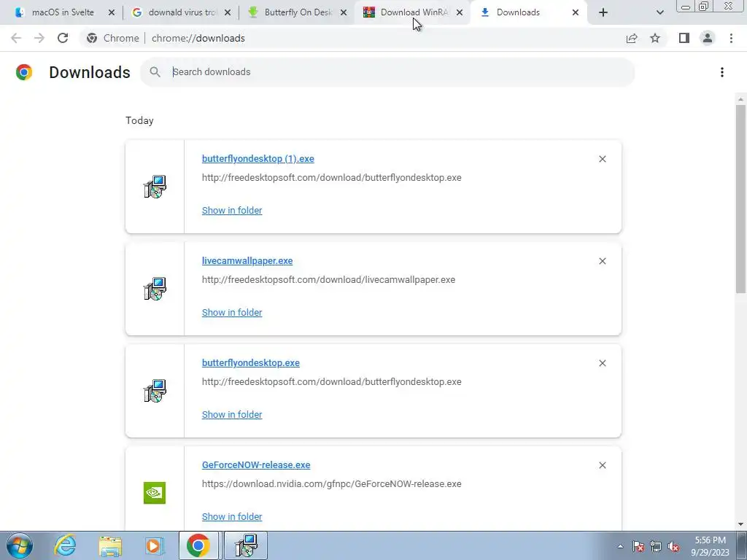The image size is (747, 560).
Task: Go back using the browser back arrow
Action: tap(16, 38)
